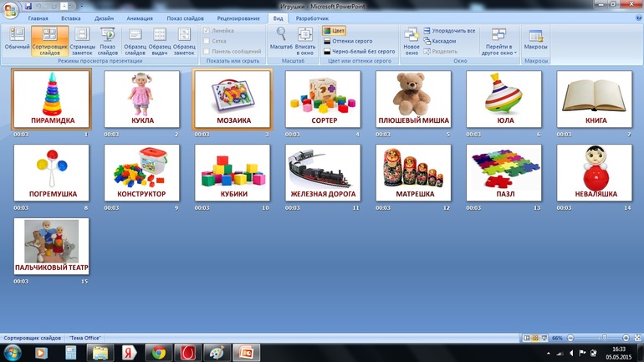The height and width of the screenshot is (362, 644).
Task: Enable the Сетка gridlines checkbox
Action: click(x=207, y=41)
